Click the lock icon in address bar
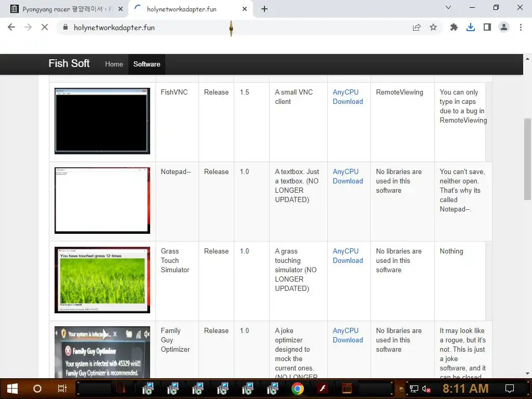Screen dimensions: 532x399 tap(65, 27)
